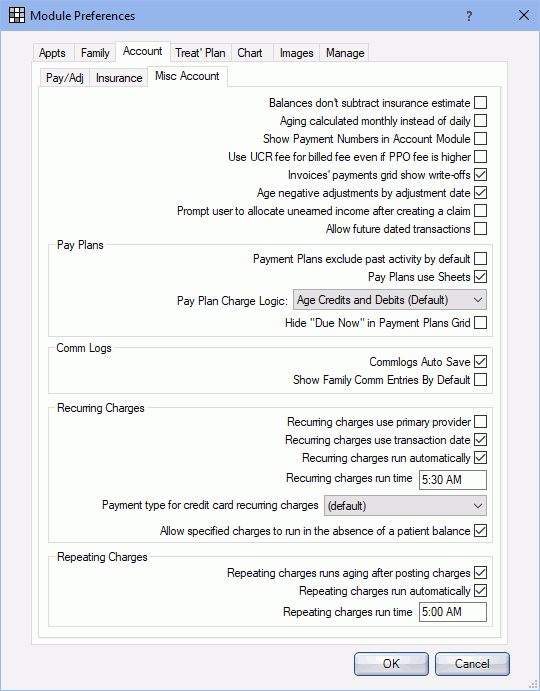Enable Balances don't subtract insurance estimate
540x691 pixels.
click(x=480, y=103)
